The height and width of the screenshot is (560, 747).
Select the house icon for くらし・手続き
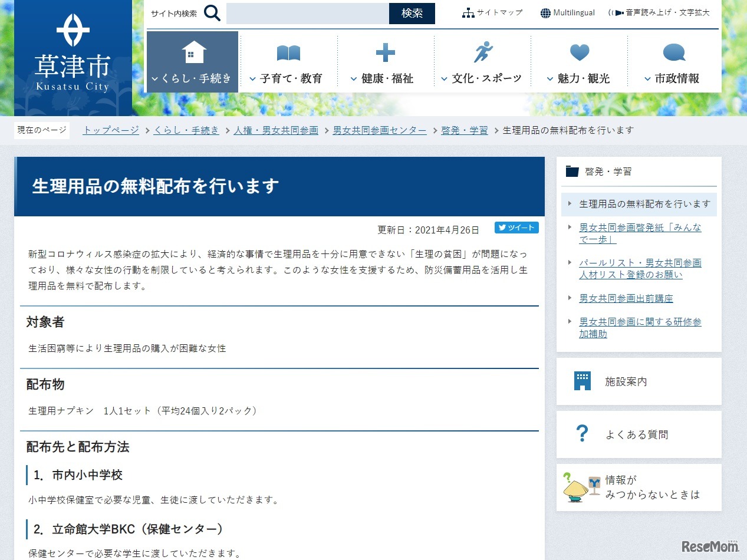tap(191, 52)
